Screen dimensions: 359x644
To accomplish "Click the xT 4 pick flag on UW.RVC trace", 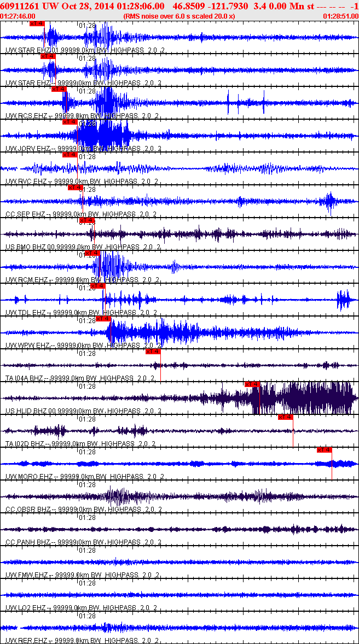I will point(70,154).
